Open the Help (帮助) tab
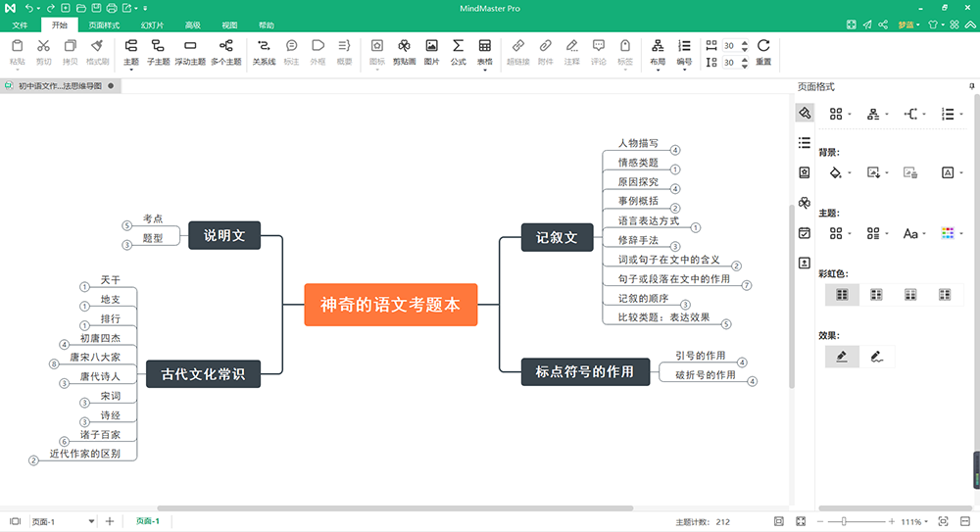Image resolution: width=980 pixels, height=532 pixels. tap(267, 25)
